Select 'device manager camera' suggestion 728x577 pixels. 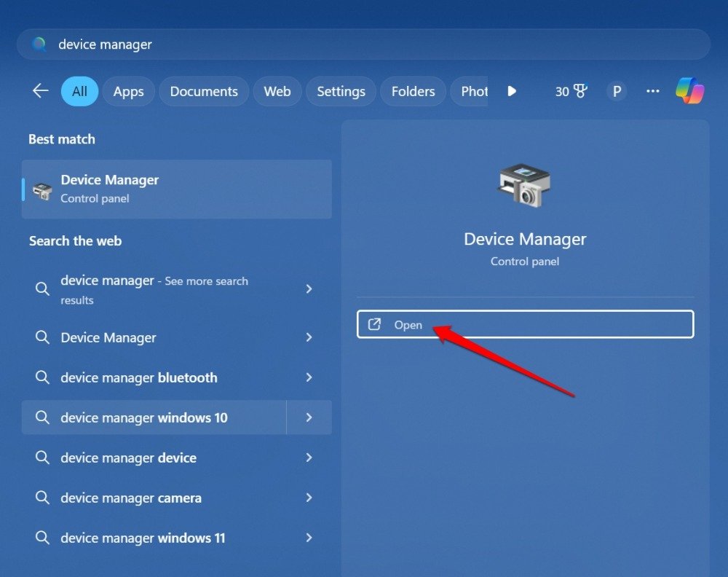coord(154,498)
